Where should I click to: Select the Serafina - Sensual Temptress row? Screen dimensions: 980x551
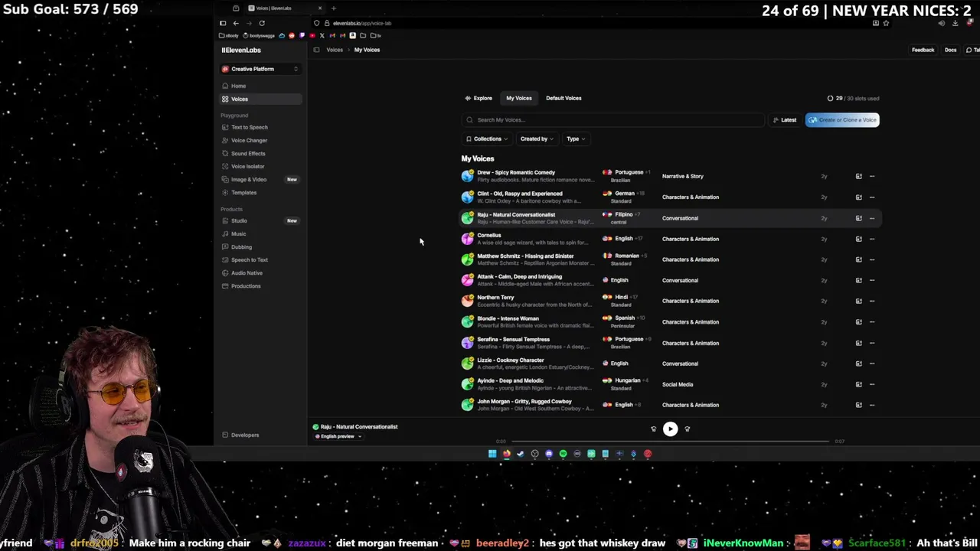(670, 343)
